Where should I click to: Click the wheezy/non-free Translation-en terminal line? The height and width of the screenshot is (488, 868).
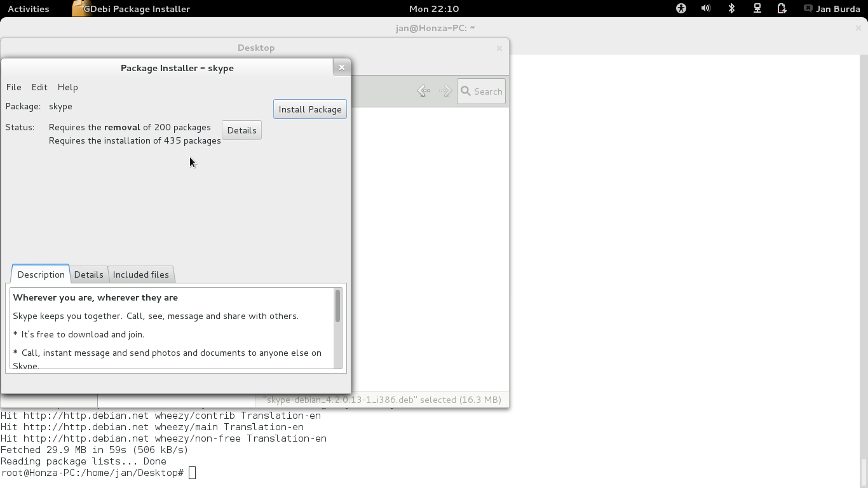tap(163, 438)
